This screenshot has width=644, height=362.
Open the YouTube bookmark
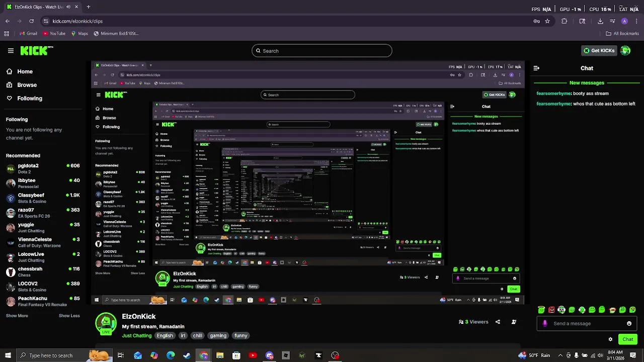54,34
